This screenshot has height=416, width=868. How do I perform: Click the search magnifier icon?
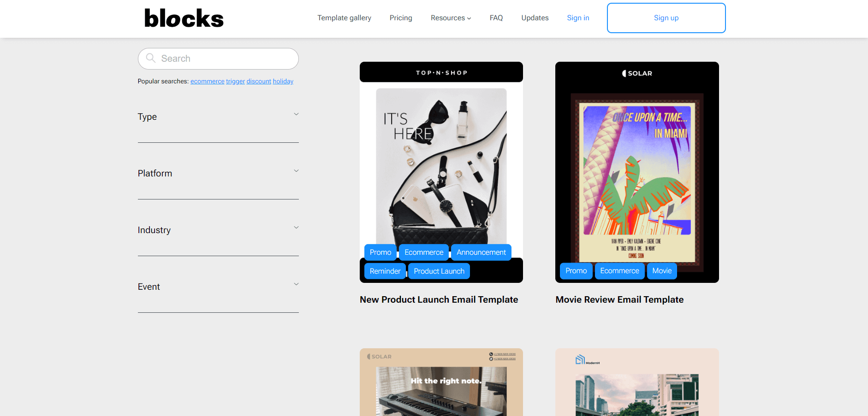pos(150,58)
